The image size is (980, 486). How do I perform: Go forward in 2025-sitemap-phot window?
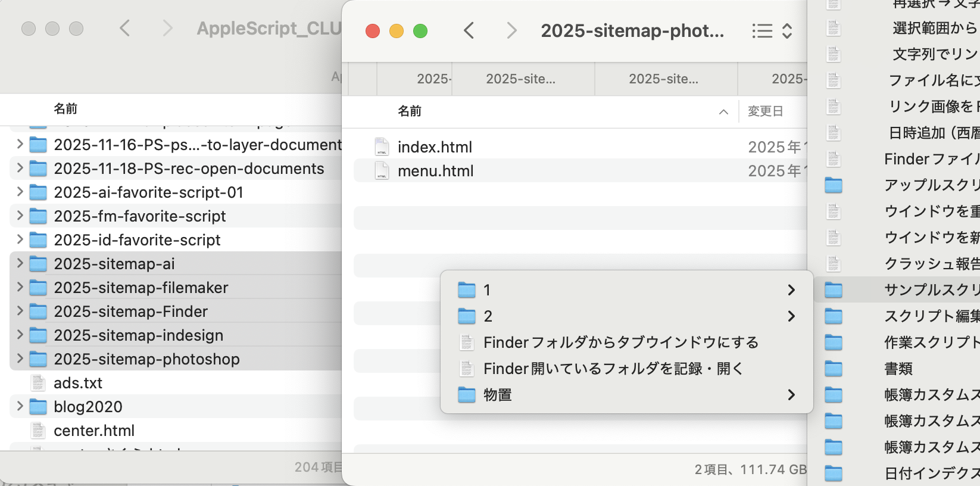(511, 31)
